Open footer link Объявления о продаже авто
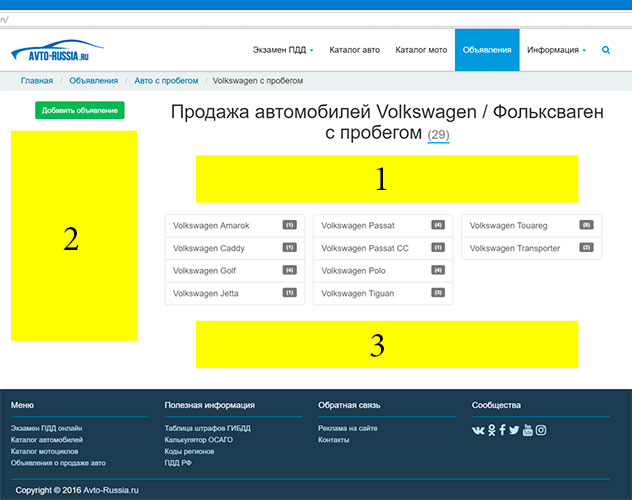The image size is (632, 500). [58, 463]
